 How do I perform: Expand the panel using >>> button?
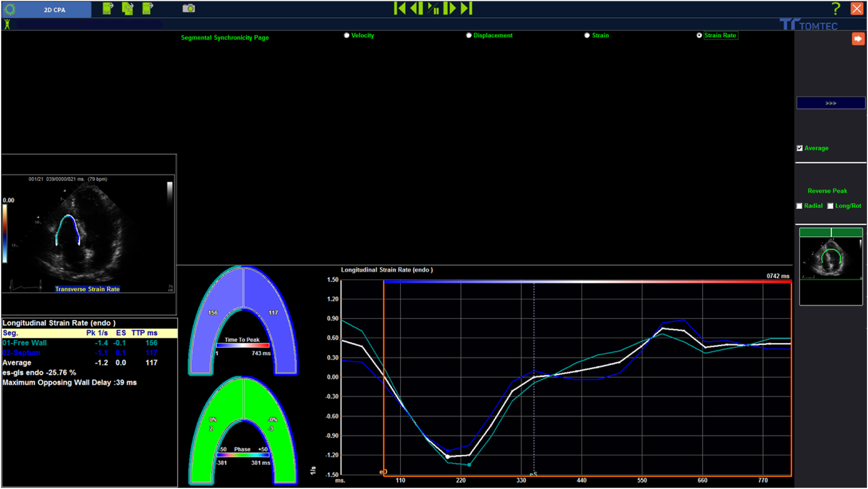(831, 103)
